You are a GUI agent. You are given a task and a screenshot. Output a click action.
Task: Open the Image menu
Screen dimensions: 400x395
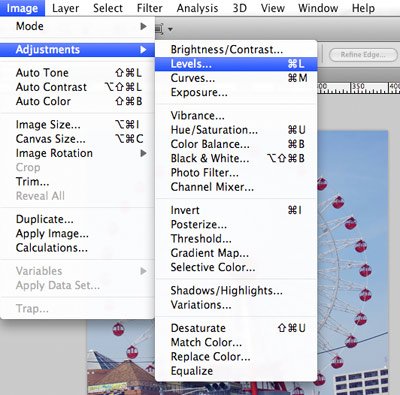pyautogui.click(x=22, y=8)
